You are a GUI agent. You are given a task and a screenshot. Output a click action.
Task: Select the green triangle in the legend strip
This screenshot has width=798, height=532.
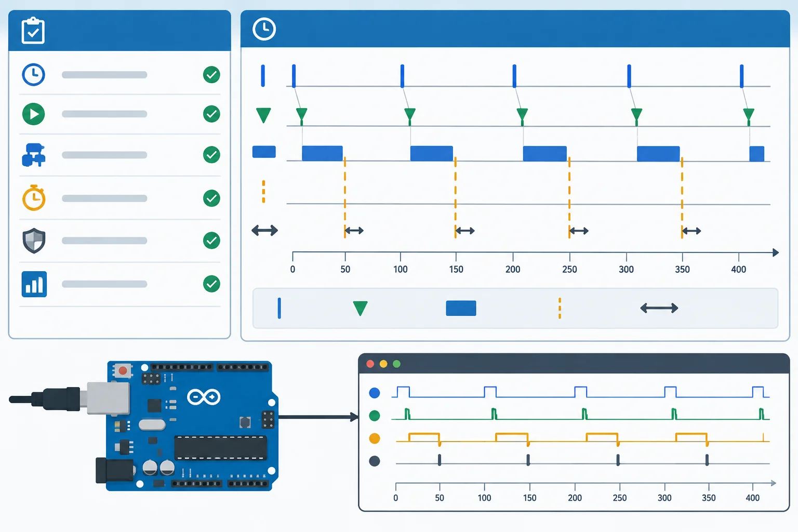[x=360, y=308]
